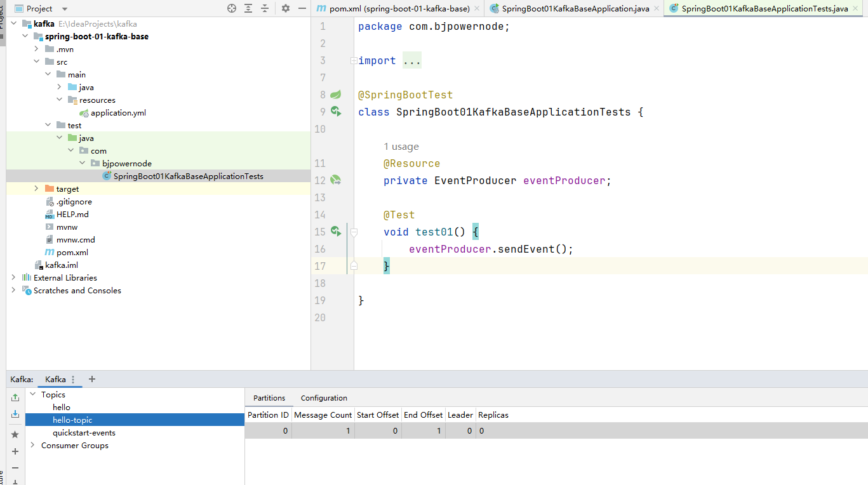Click the '1 usage' inlay hint
868x485 pixels.
(401, 147)
